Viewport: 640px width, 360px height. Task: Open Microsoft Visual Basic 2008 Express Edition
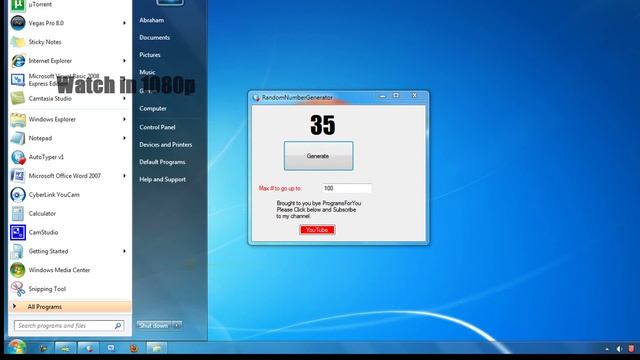coord(69,80)
